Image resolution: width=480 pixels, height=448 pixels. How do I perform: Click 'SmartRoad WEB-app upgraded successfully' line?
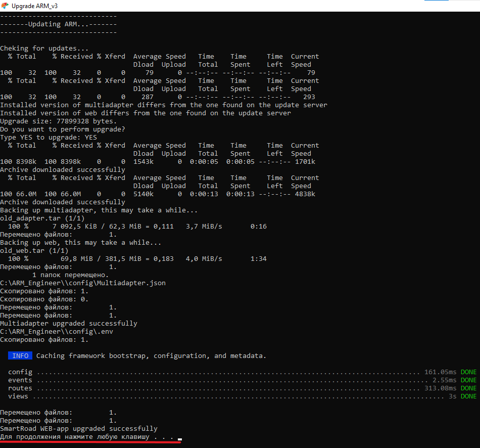pos(79,429)
